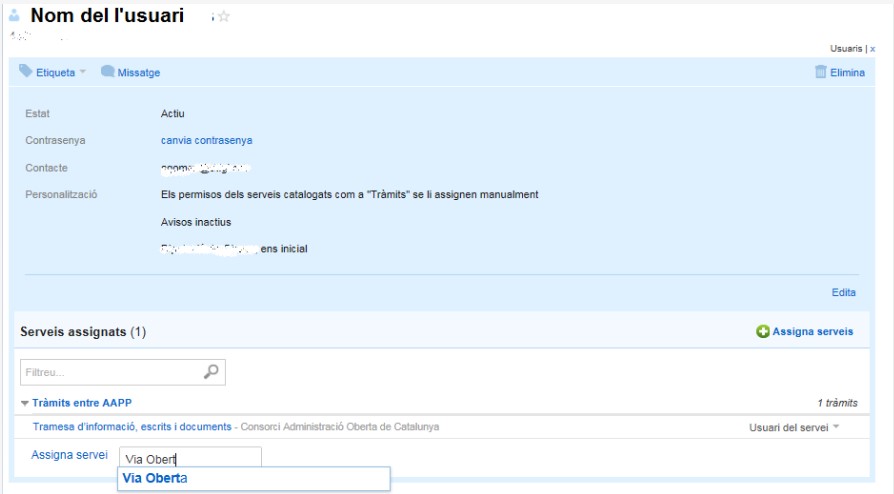
Task: Click the Edita link
Action: [x=843, y=292]
